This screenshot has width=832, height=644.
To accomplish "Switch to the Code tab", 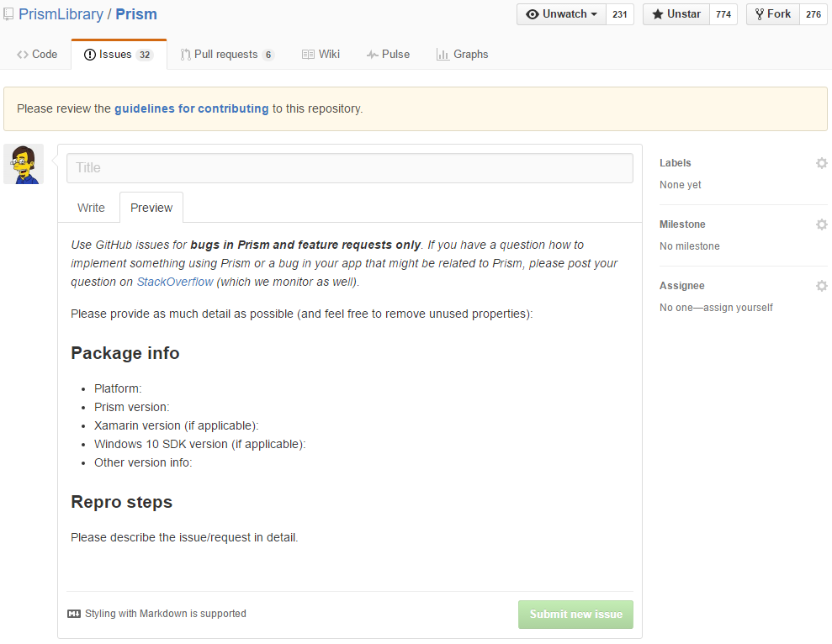I will 37,54.
